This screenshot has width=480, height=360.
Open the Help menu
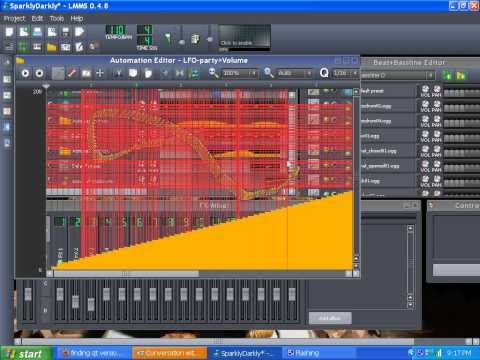[x=77, y=19]
